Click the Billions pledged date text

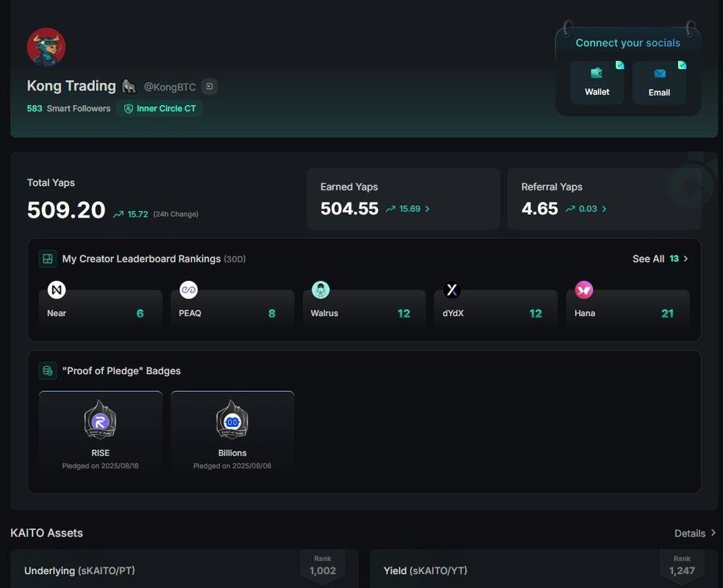pyautogui.click(x=232, y=466)
